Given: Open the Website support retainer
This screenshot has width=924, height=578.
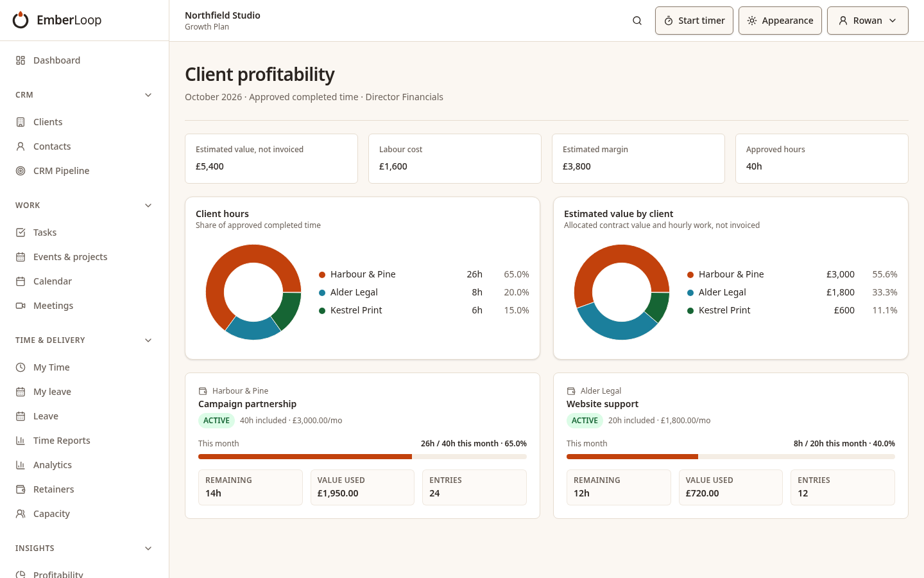Looking at the screenshot, I should pyautogui.click(x=603, y=404).
